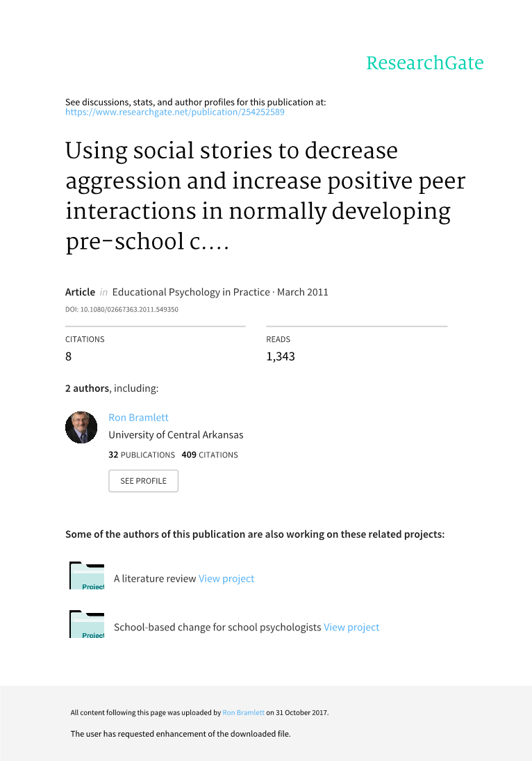Click the Educational Psychology in Practice journal name
532x761 pixels.
point(190,293)
